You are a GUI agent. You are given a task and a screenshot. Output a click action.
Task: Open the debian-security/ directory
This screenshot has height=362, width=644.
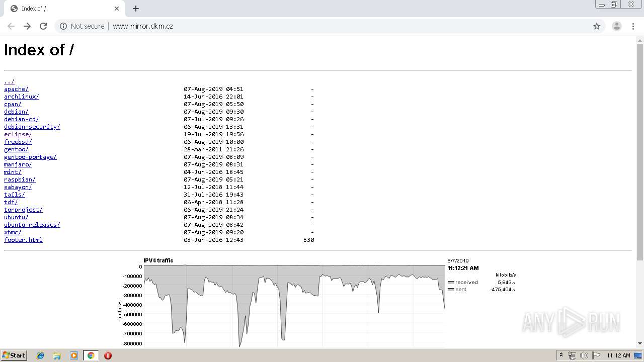point(32,127)
